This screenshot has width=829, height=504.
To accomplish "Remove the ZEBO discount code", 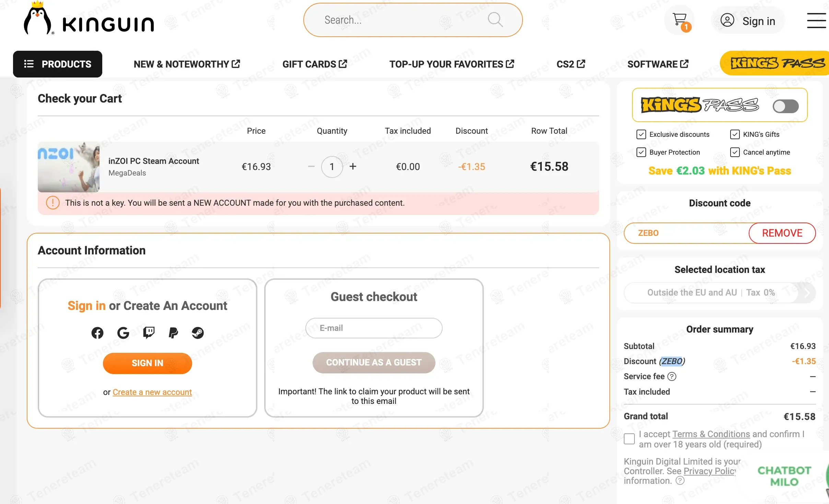I will (782, 233).
